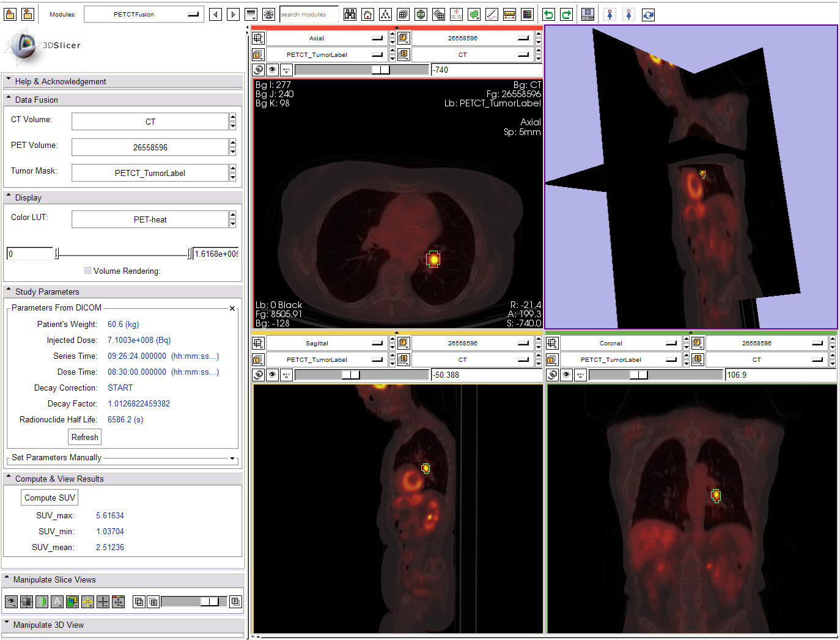Open the Modules PETCTFusion dropdown
Image resolution: width=840 pixels, height=640 pixels.
click(142, 15)
